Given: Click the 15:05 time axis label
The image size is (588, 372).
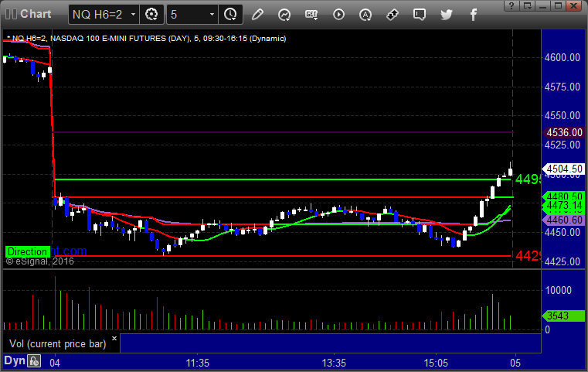Looking at the screenshot, I should tap(436, 363).
